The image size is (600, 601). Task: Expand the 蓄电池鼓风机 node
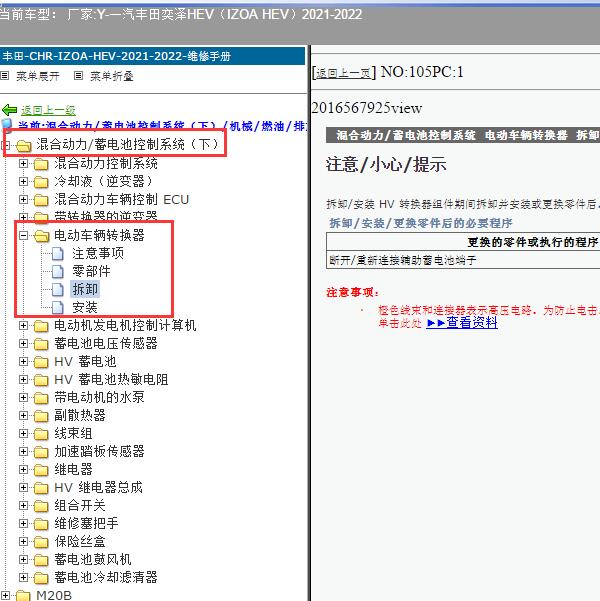[x=23, y=560]
